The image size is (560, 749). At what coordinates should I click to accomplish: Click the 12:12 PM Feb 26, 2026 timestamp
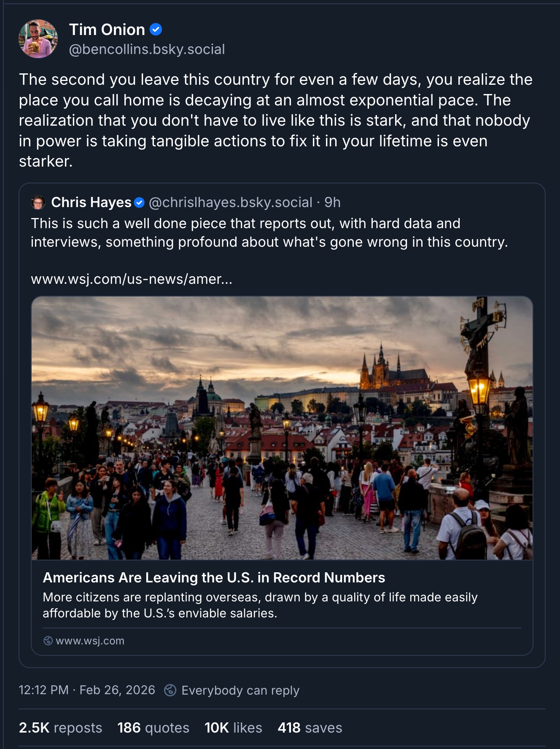[x=87, y=690]
